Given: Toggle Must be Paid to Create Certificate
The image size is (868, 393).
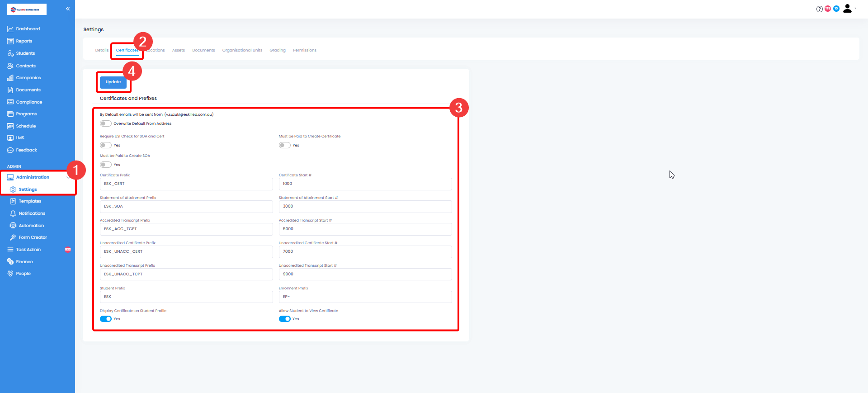Looking at the screenshot, I should [x=284, y=145].
